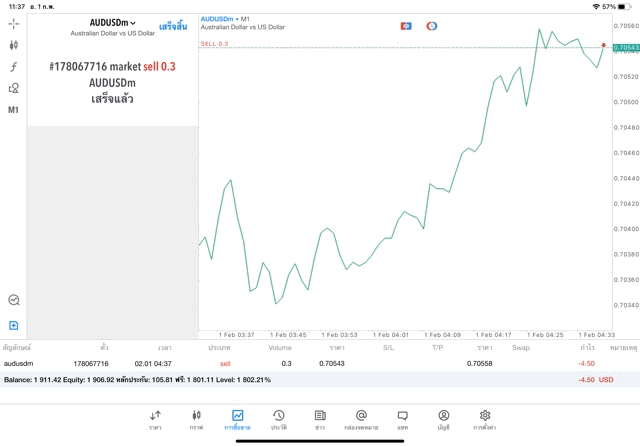Click the Swap column header
This screenshot has height=447, width=640.
(521, 348)
